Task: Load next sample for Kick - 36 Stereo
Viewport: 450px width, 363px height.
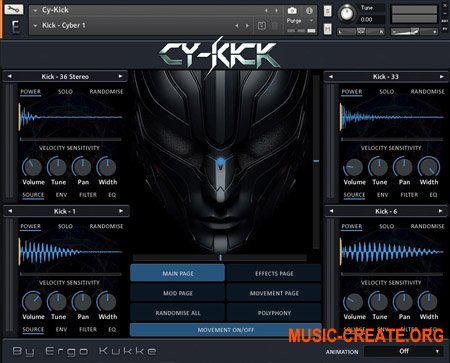Action: (120, 76)
